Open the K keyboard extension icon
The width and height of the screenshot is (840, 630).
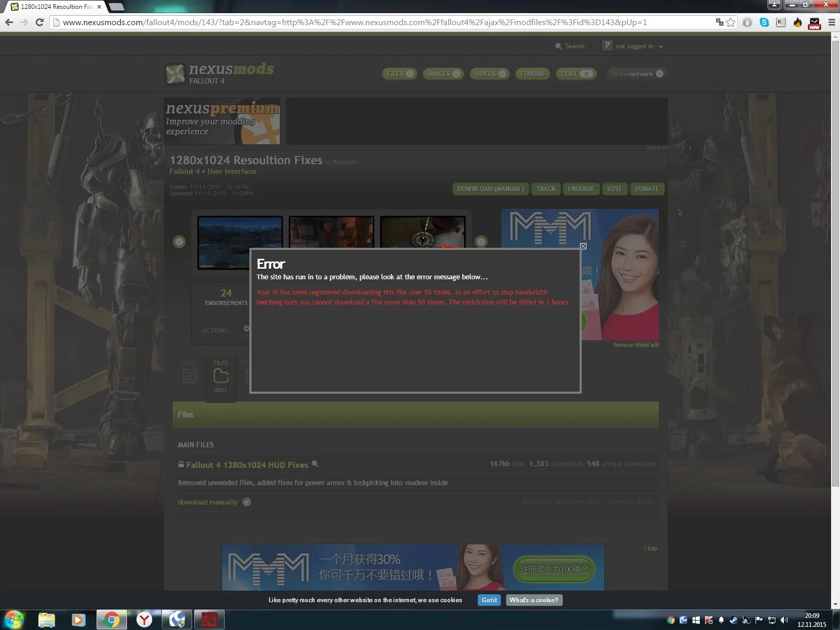[x=781, y=22]
